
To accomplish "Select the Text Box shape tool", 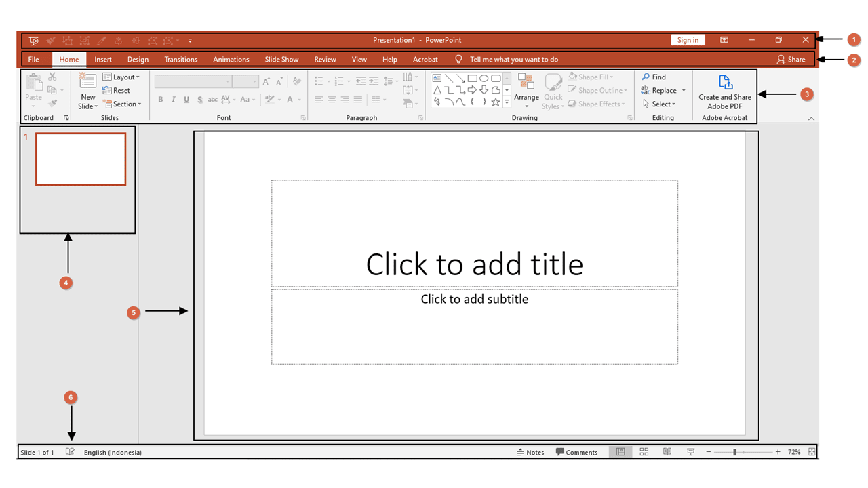I will [x=437, y=78].
